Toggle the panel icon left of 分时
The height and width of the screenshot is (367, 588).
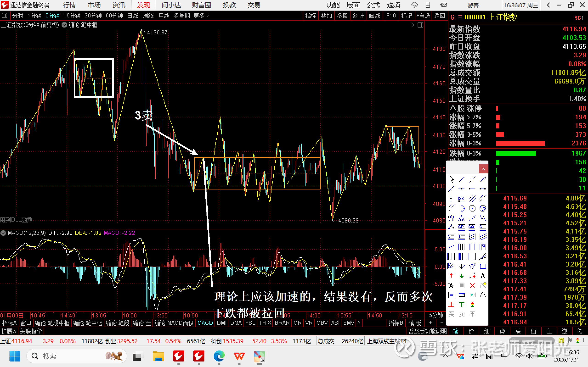pos(4,16)
